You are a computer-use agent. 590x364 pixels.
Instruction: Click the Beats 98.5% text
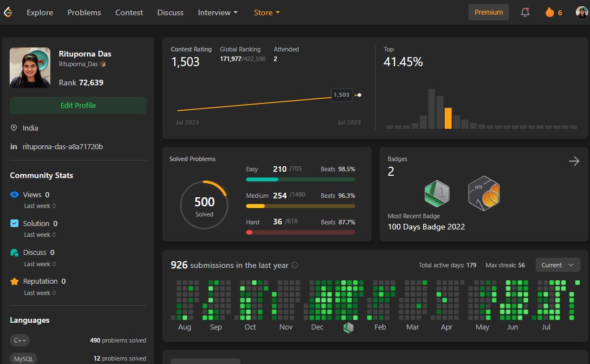338,169
